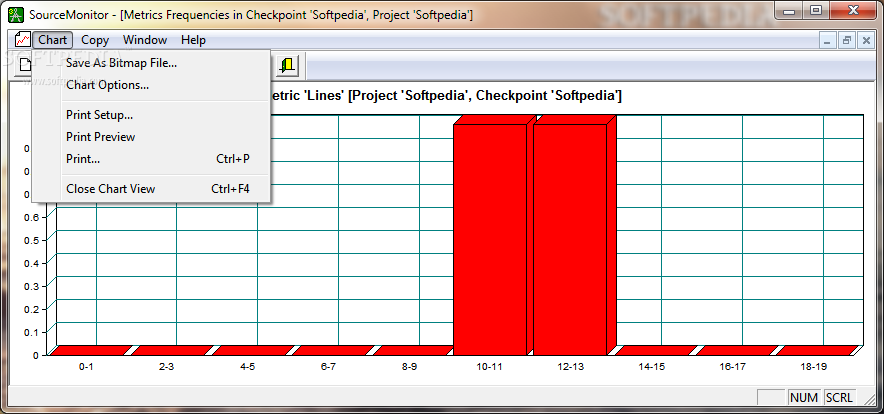Click the 18-19 axis label
The width and height of the screenshot is (884, 414).
point(814,367)
